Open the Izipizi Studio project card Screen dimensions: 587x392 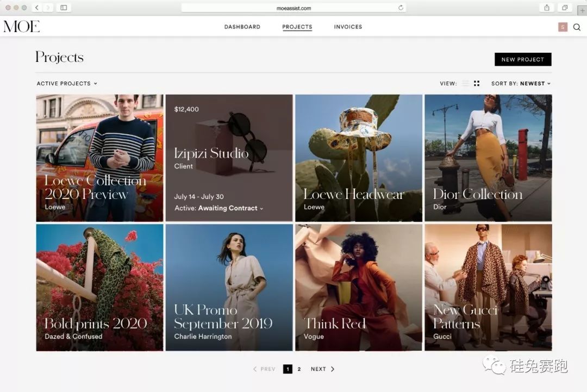click(x=229, y=158)
